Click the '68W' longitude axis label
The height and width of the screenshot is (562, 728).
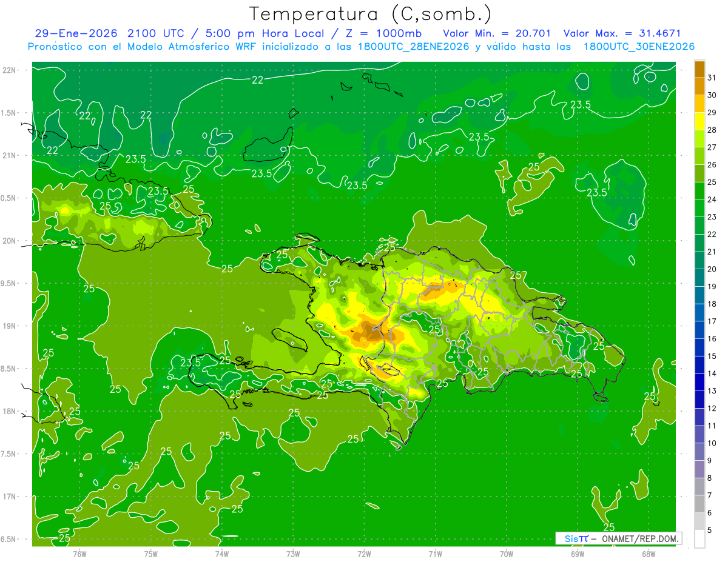[649, 554]
